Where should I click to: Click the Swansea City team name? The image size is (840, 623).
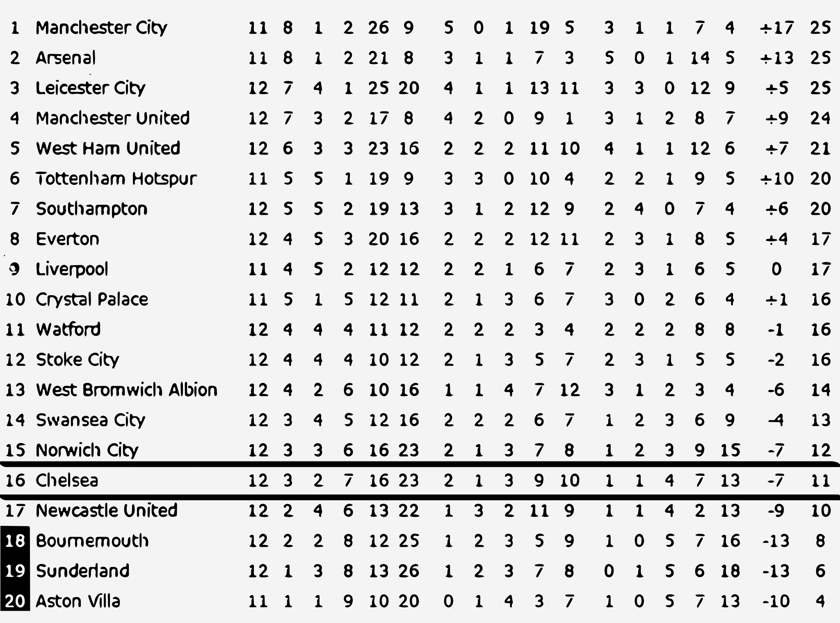pos(90,420)
